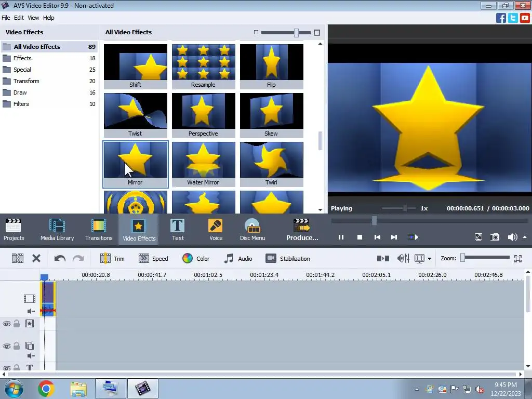Switch preview to full screen
The width and height of the screenshot is (532, 399).
pos(478,237)
